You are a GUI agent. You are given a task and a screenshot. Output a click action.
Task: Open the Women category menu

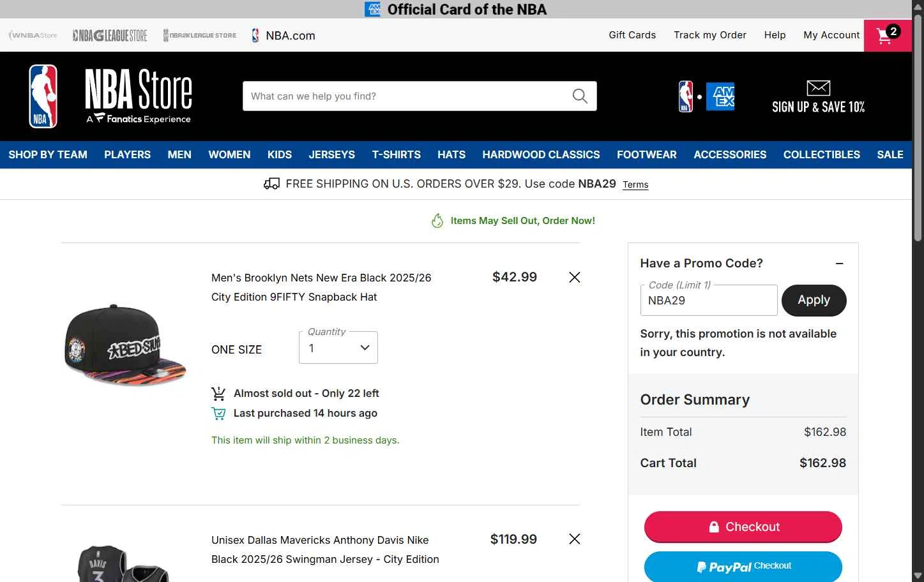click(229, 154)
